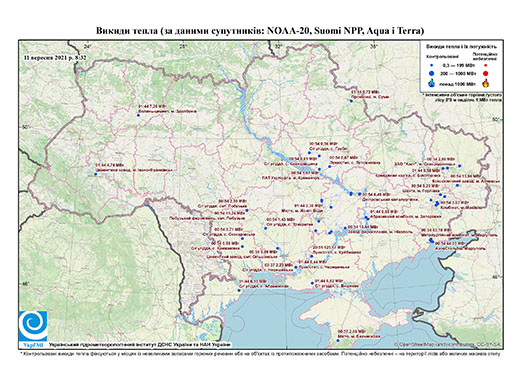Viewport: 520px width, 368px height.
Task: Click the small blue dot legend symbol
Action: click(x=432, y=65)
